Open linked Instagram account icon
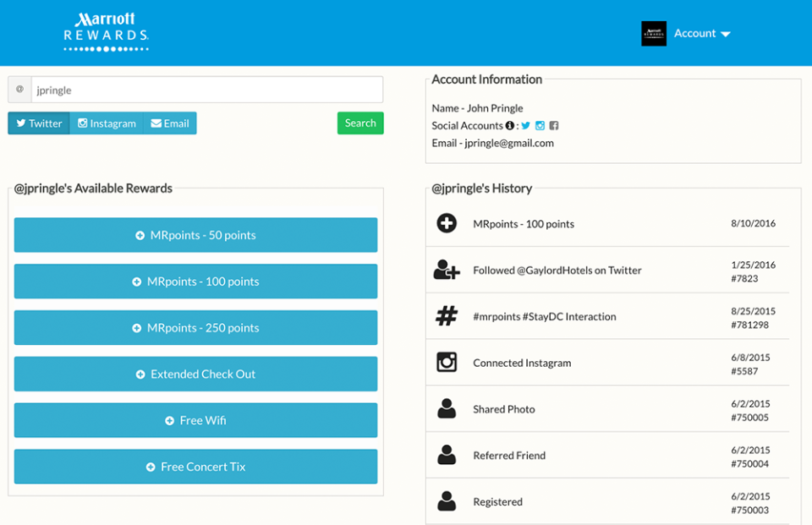The image size is (812, 525). [x=540, y=125]
